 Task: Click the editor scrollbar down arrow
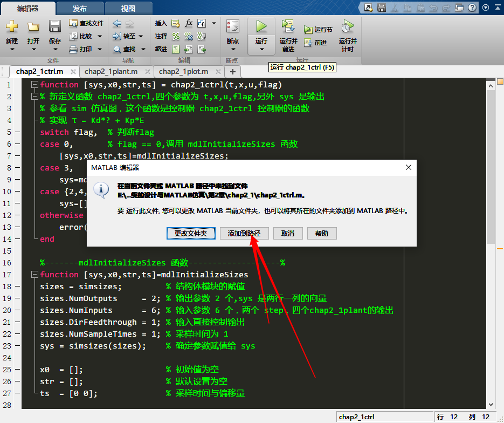pyautogui.click(x=491, y=404)
